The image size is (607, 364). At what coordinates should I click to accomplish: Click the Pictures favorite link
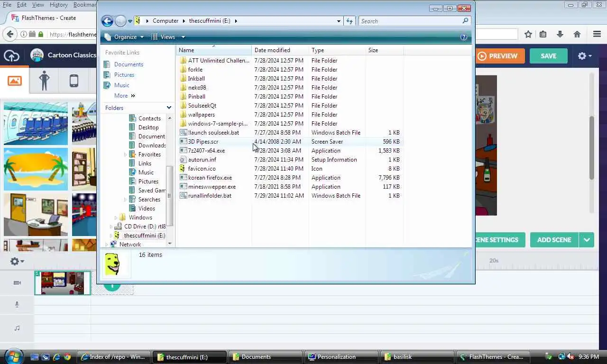(124, 75)
